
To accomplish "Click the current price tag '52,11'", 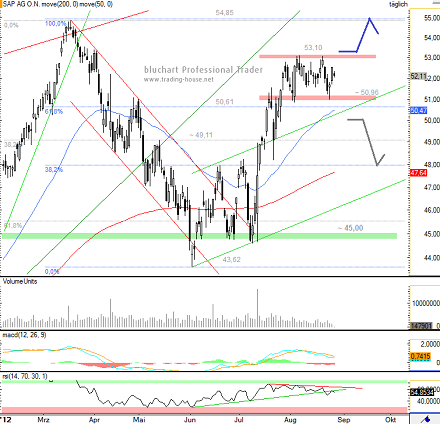I will pyautogui.click(x=418, y=76).
